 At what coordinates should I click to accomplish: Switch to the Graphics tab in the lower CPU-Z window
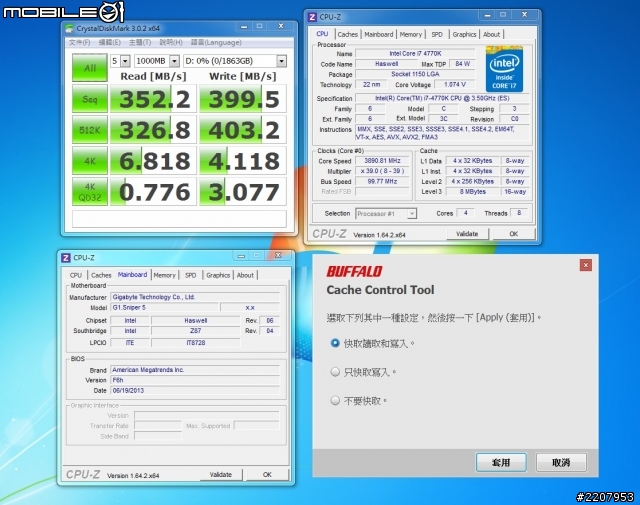(218, 275)
